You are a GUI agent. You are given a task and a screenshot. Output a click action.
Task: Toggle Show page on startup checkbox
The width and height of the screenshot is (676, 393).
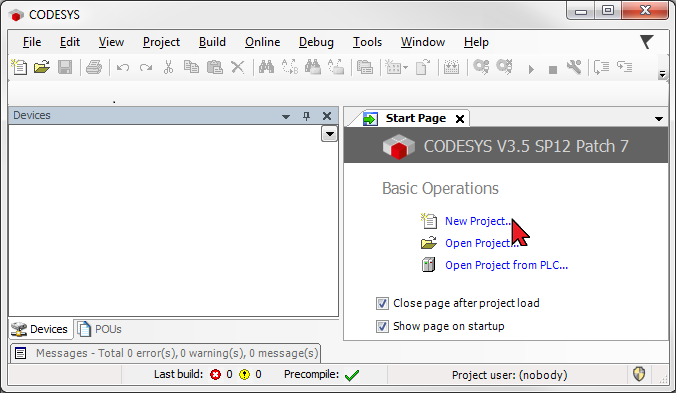point(382,326)
